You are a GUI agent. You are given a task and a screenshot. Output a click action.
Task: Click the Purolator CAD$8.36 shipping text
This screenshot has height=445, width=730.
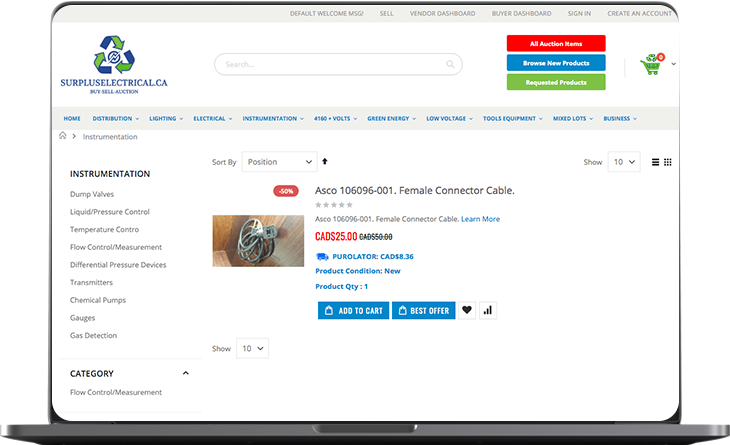coord(373,256)
